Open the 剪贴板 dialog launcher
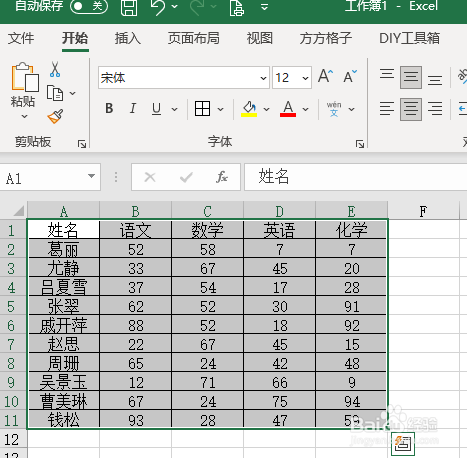The height and width of the screenshot is (458, 467). [82, 144]
